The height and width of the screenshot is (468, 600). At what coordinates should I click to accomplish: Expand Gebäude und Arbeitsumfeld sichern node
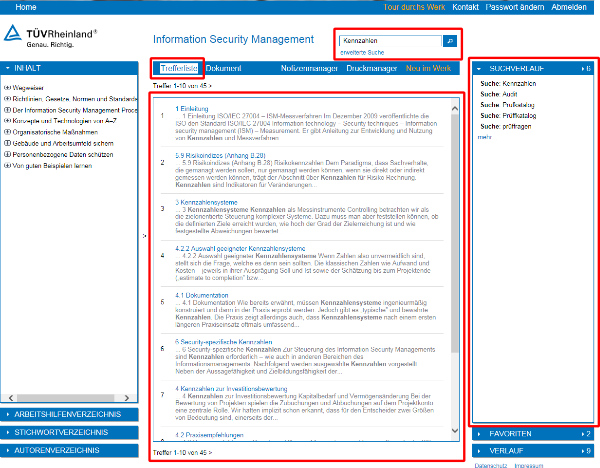pos(7,143)
